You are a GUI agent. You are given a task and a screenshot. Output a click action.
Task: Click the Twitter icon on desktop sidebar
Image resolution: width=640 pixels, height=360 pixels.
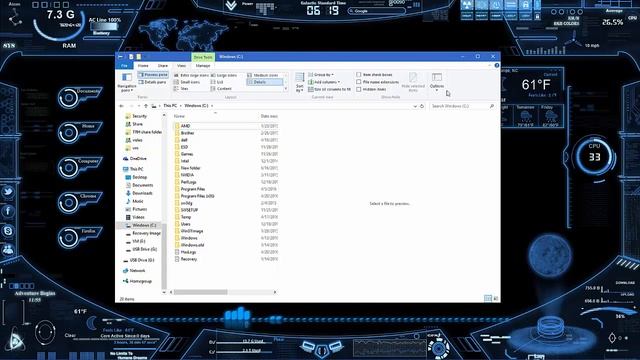point(8,192)
